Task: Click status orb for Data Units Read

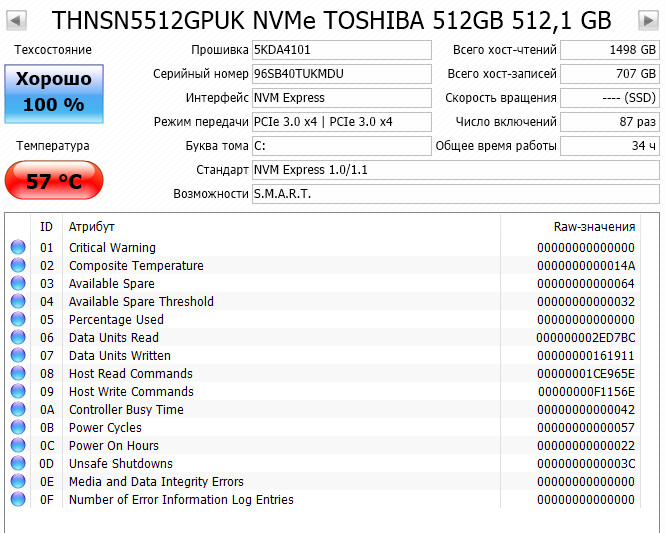Action: coord(18,337)
